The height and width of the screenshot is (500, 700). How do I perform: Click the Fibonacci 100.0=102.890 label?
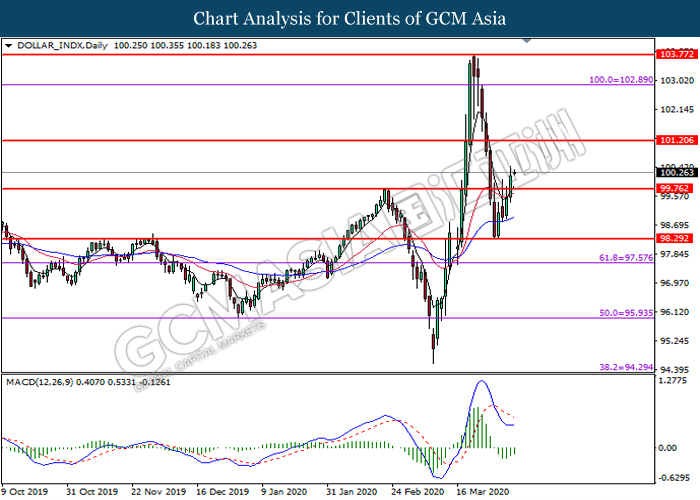[x=621, y=80]
